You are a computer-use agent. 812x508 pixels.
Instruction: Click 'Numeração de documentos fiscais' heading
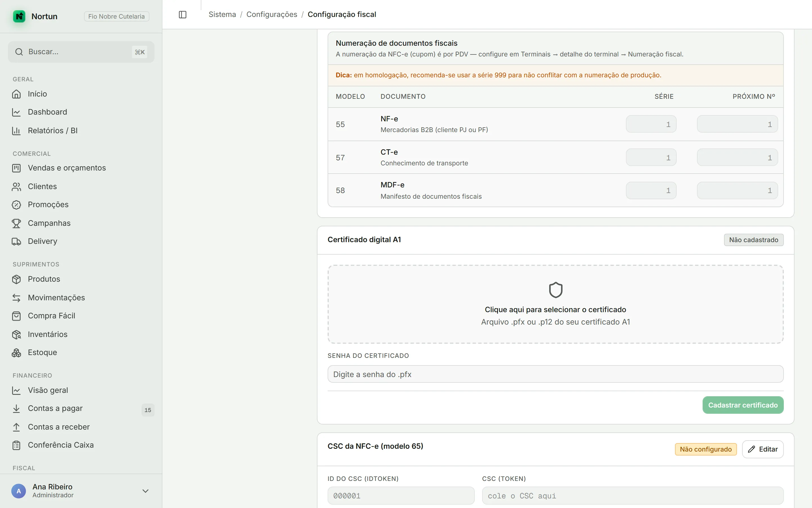coord(397,43)
